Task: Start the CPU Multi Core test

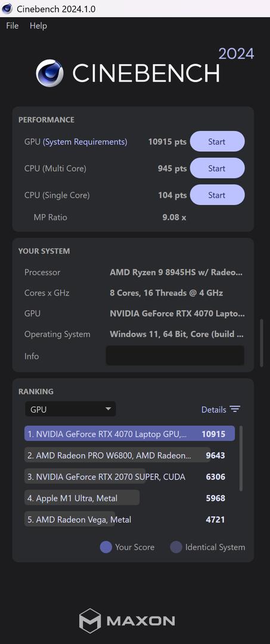Action: point(217,168)
